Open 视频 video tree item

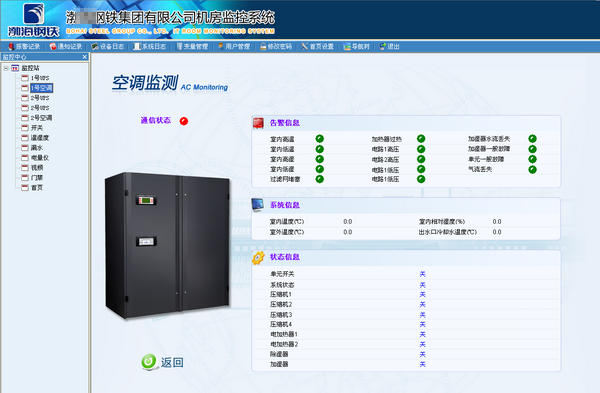click(x=37, y=168)
